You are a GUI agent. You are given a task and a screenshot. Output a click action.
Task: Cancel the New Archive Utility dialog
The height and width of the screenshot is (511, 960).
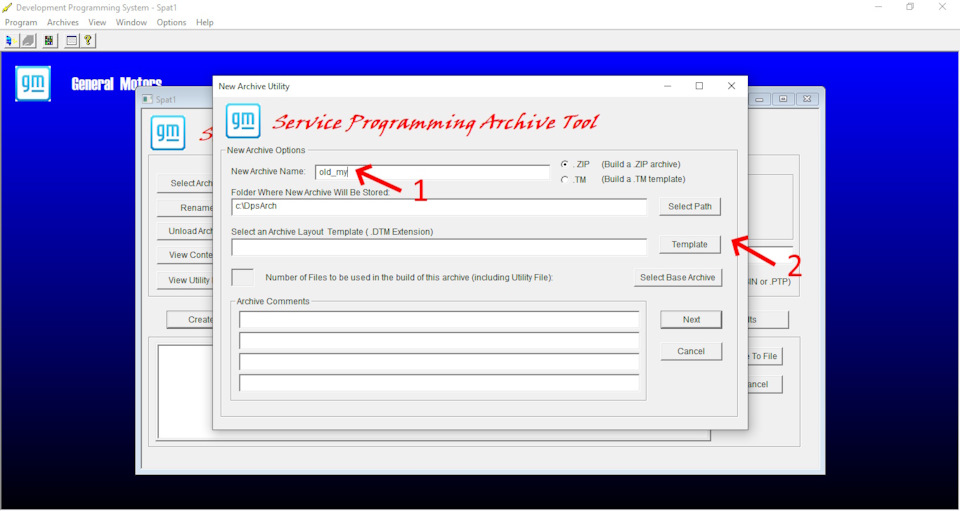691,351
